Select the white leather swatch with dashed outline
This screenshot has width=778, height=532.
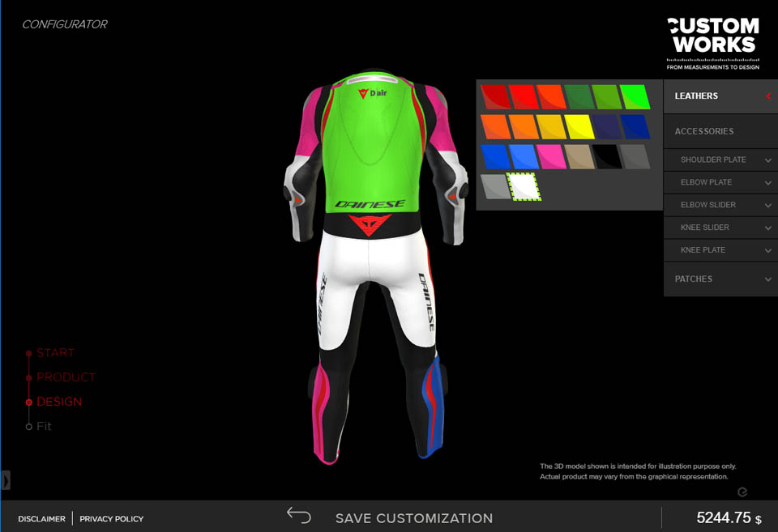pos(524,187)
